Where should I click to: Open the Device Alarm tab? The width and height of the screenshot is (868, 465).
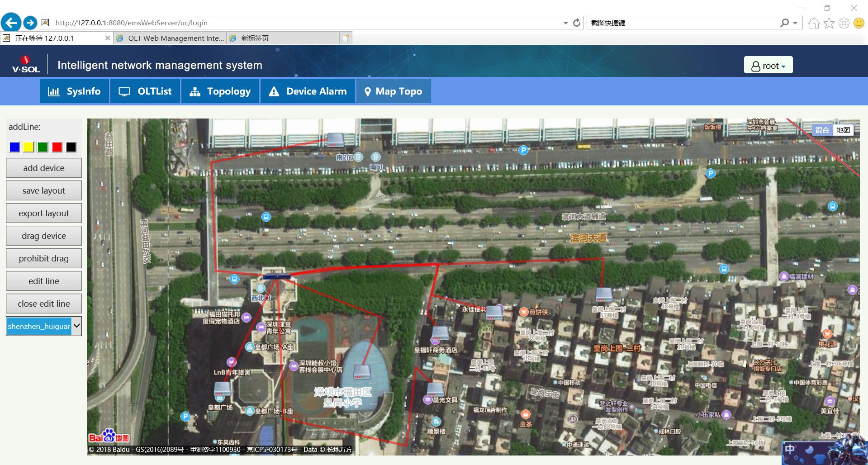point(308,91)
